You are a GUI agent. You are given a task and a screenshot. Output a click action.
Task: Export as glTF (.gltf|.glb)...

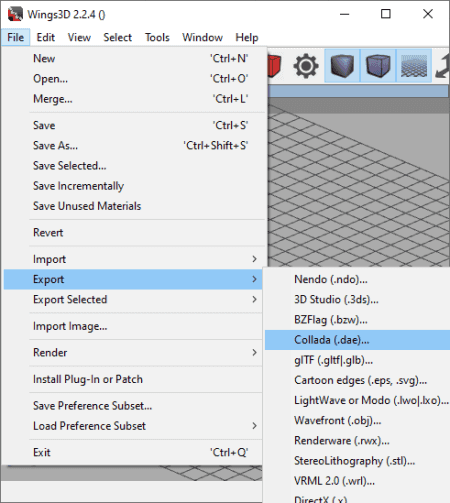357,360
